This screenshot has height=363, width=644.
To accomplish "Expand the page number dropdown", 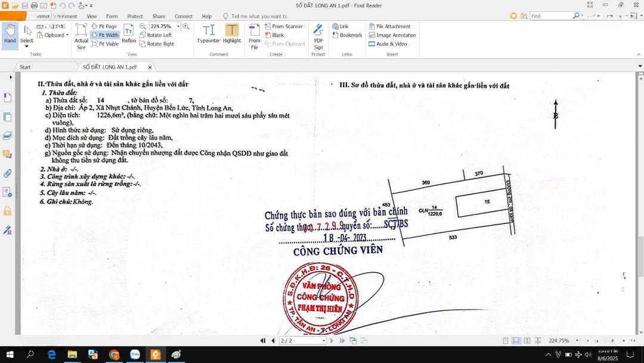I will click(x=324, y=340).
